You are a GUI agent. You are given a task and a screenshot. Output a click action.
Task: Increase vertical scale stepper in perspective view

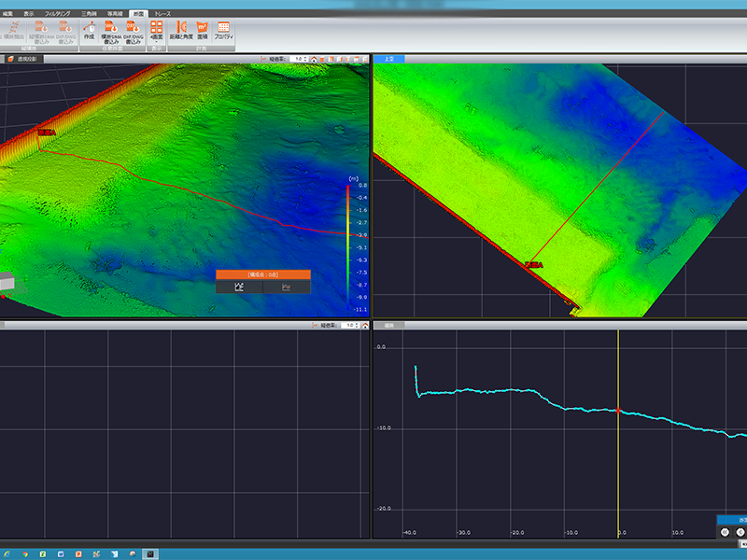point(305,58)
